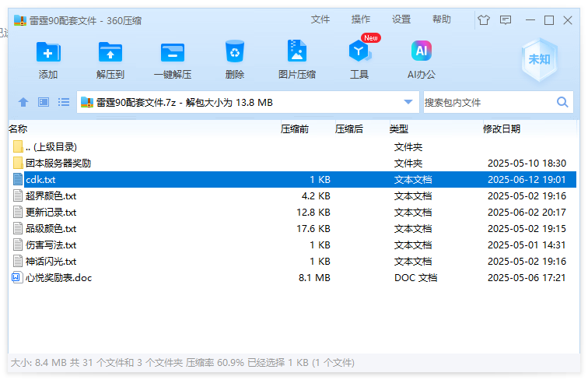Viewport: 588px width, 380px height.
Task: Click the unknown (未知) security shield badge
Action: click(539, 59)
